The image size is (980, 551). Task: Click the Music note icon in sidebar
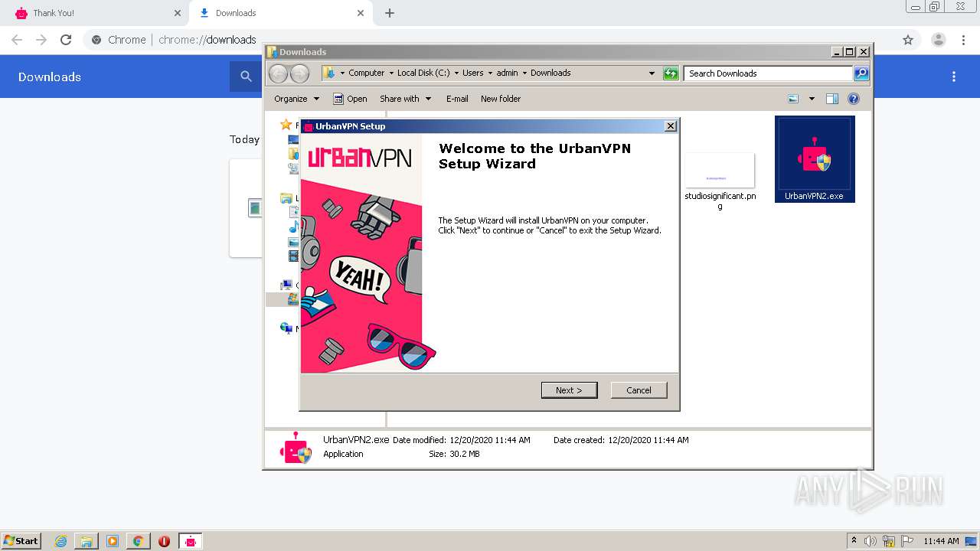click(x=293, y=227)
